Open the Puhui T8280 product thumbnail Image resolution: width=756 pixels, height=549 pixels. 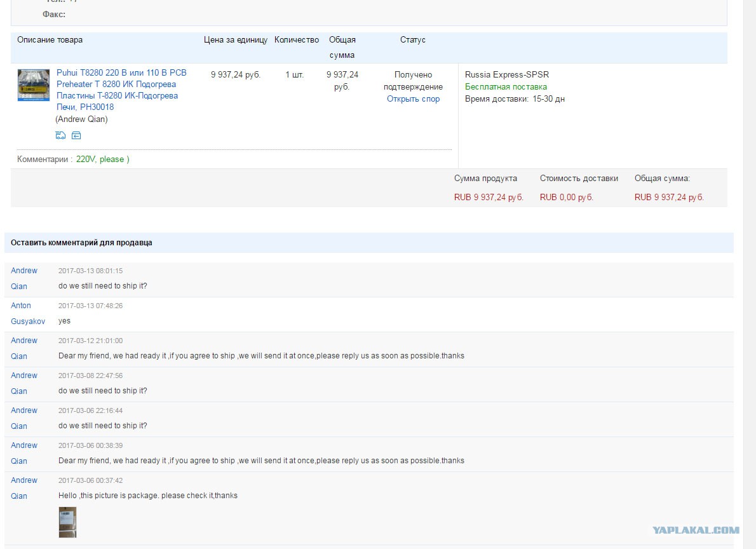[34, 85]
